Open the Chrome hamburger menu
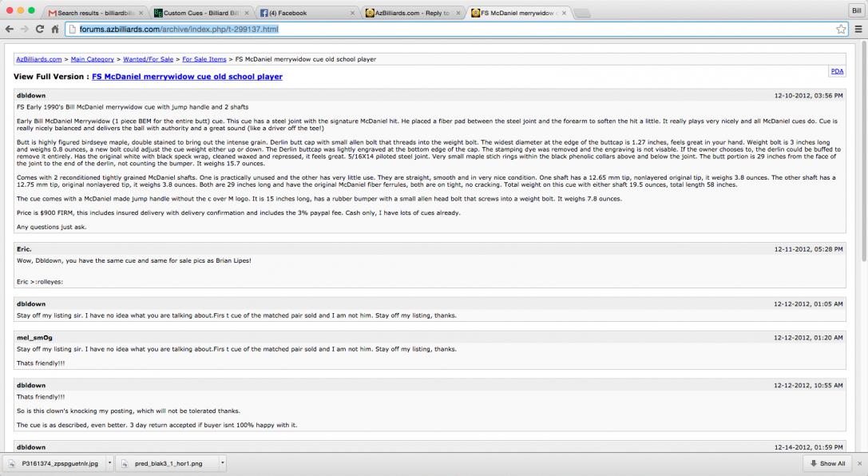868x476 pixels. [x=858, y=30]
